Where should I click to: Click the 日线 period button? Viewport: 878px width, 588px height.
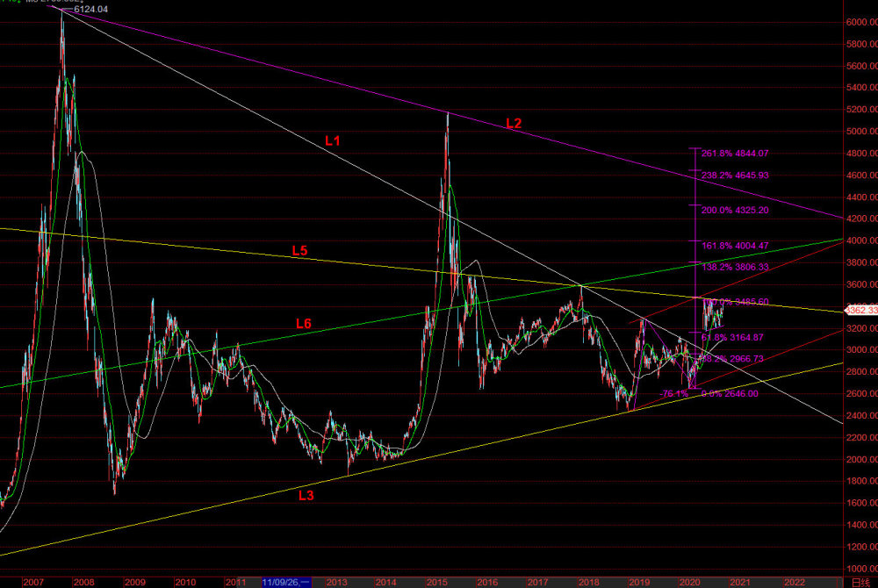[x=861, y=583]
